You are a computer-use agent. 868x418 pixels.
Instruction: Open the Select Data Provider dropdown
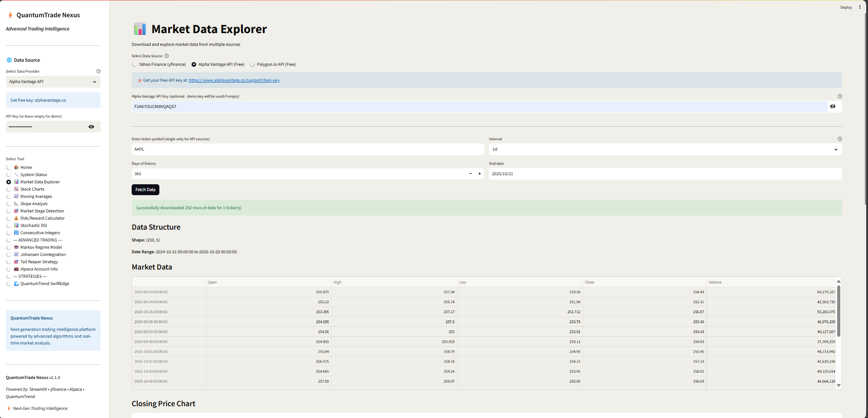53,82
